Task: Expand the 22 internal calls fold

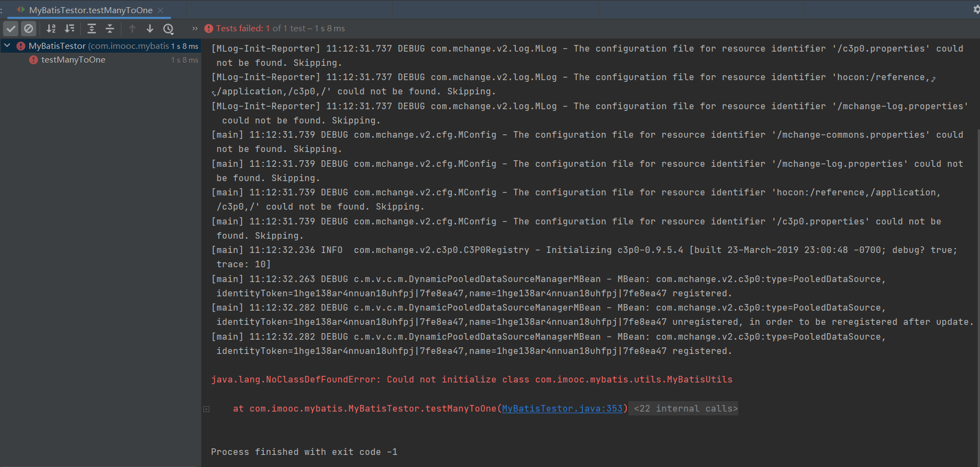Action: (686, 408)
